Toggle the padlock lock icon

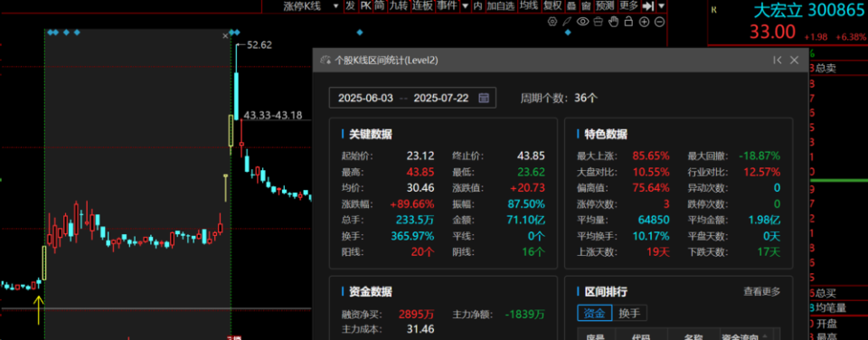point(628,22)
